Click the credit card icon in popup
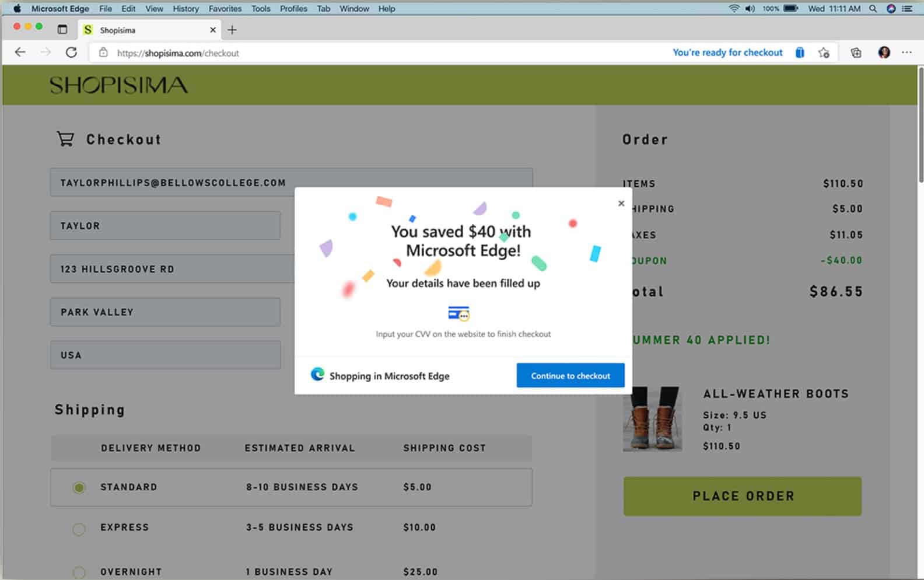This screenshot has height=580, width=924. coord(459,313)
